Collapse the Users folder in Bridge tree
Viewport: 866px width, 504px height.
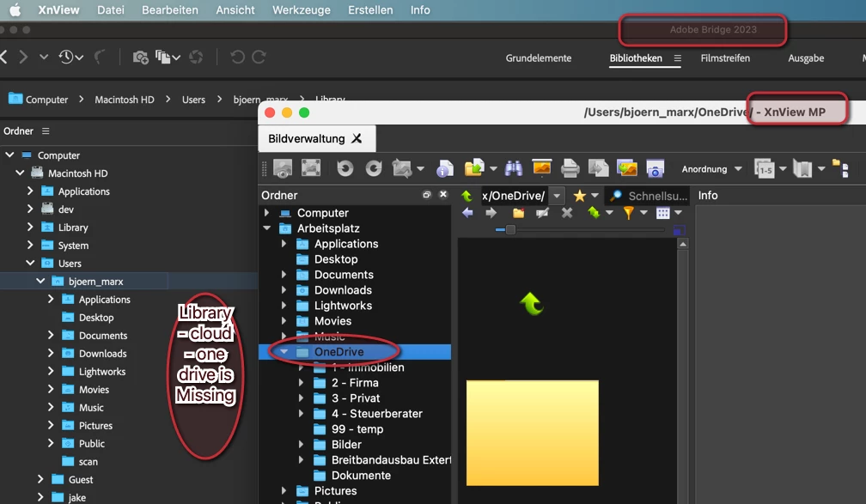[30, 263]
